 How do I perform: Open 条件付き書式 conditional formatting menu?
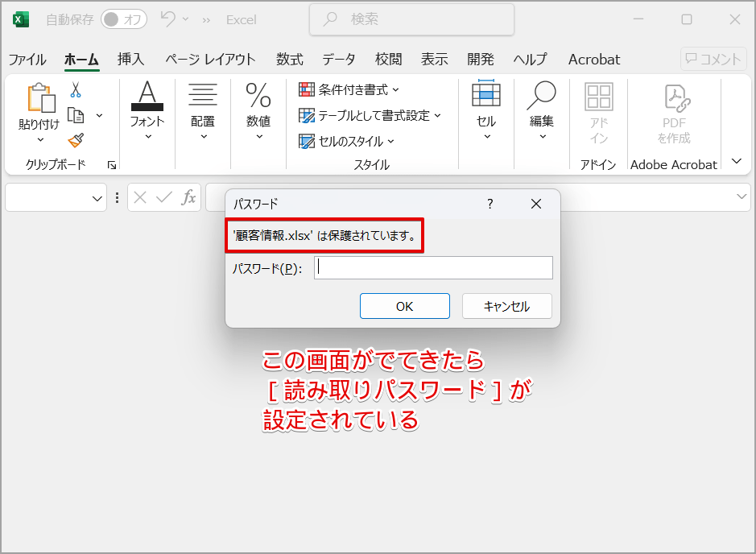pyautogui.click(x=349, y=89)
